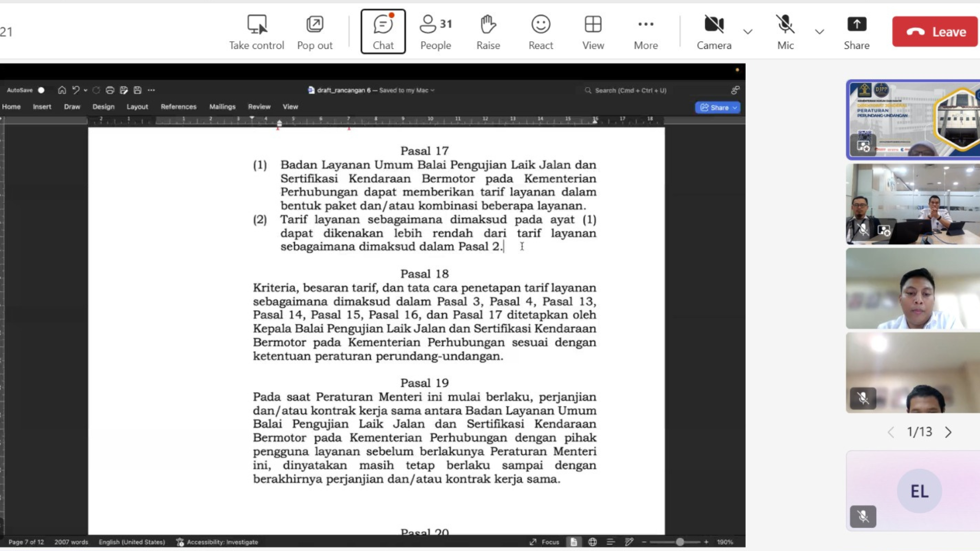
Task: Open the React emoji menu
Action: (541, 32)
